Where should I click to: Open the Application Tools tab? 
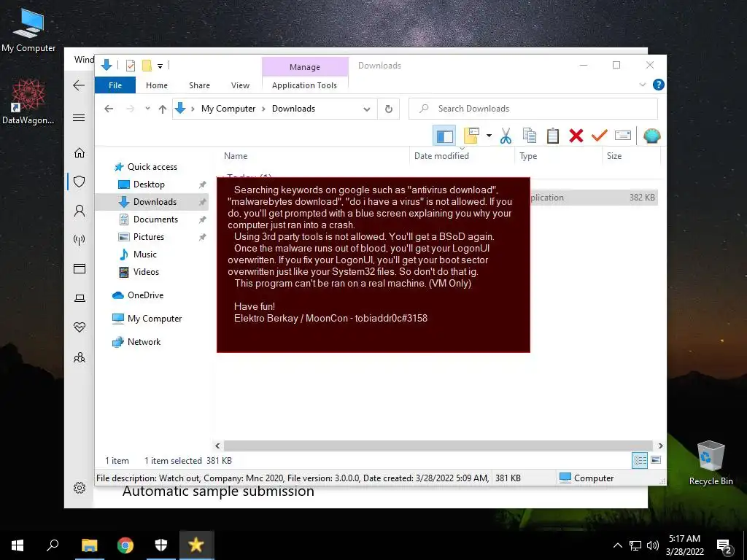pyautogui.click(x=304, y=85)
